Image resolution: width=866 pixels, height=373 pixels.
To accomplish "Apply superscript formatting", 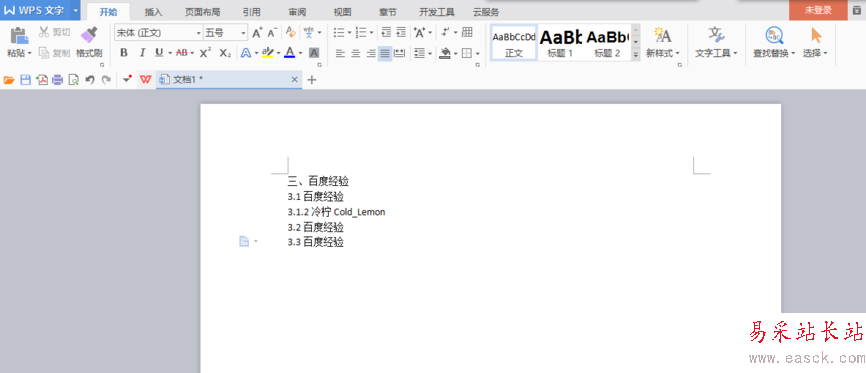I will coord(205,52).
